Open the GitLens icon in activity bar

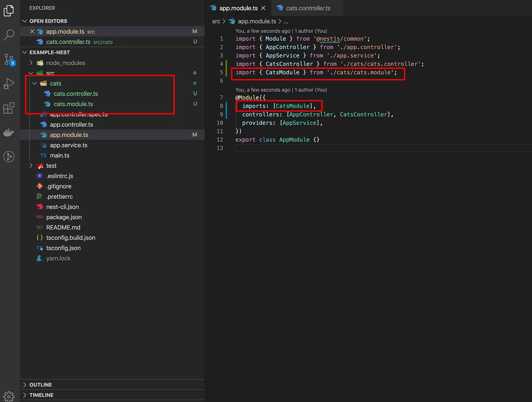pyautogui.click(x=9, y=156)
